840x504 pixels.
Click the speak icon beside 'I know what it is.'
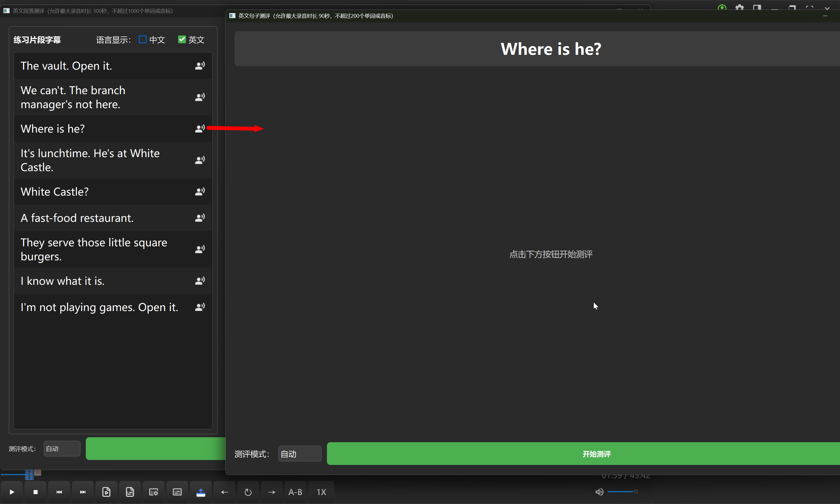(200, 281)
